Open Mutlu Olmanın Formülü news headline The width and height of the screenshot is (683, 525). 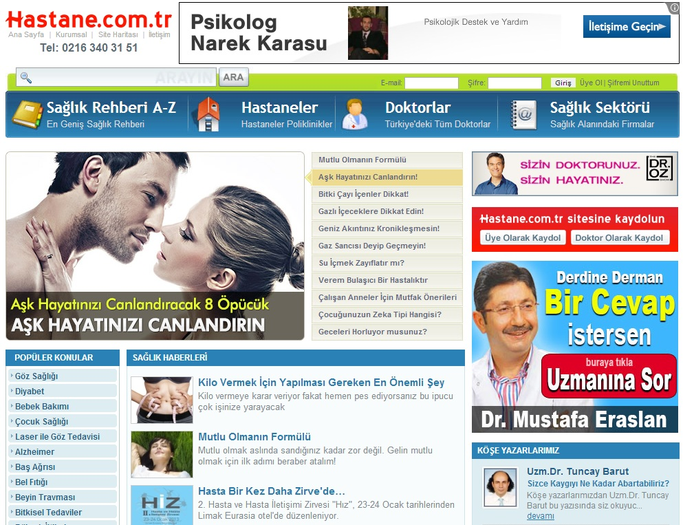point(254,437)
